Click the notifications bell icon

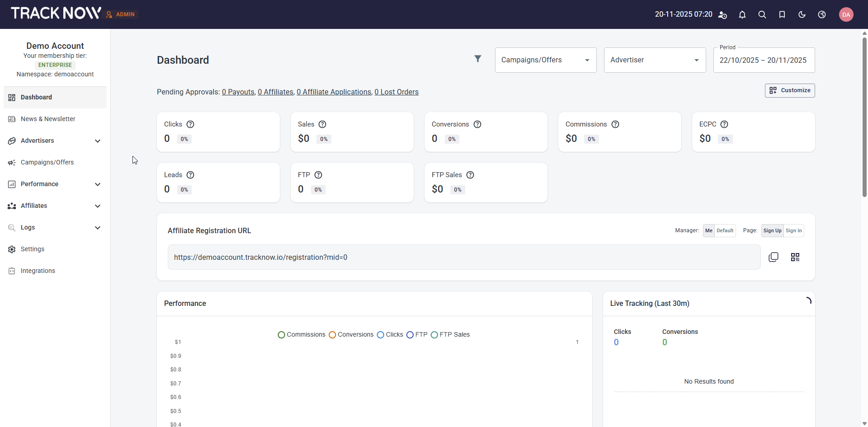pos(742,14)
